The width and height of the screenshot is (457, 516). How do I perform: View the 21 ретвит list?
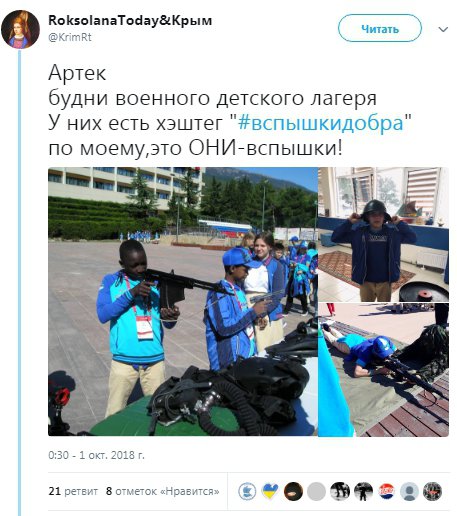click(x=73, y=491)
